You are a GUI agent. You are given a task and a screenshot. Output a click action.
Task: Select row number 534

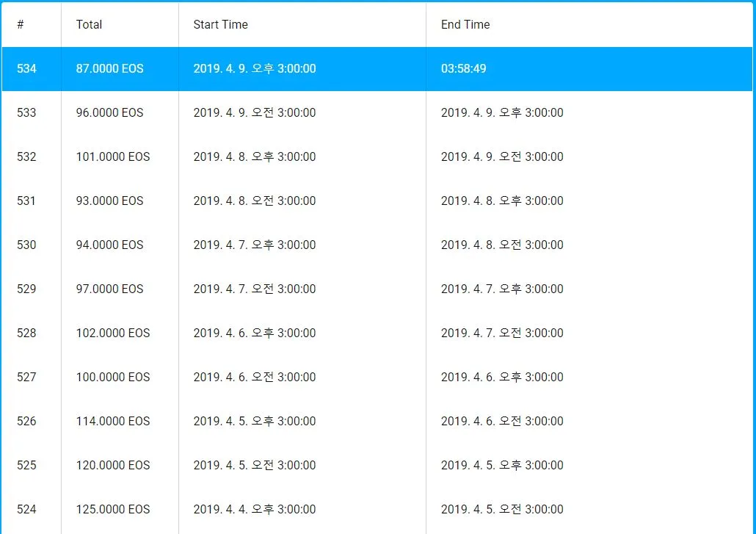[x=26, y=68]
